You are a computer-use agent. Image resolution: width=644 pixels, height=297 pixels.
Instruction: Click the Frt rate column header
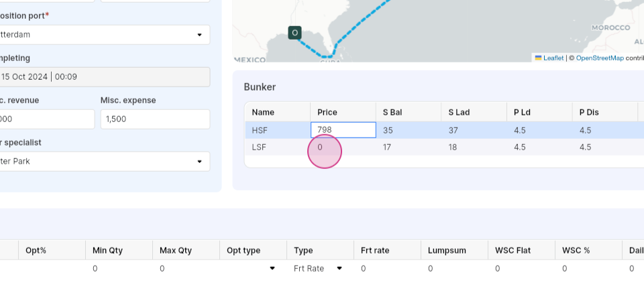[x=387, y=250]
